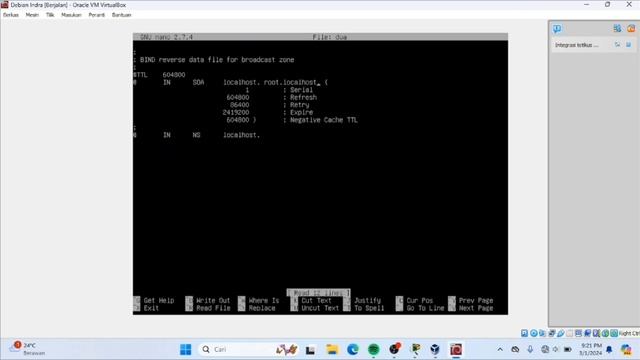This screenshot has width=640, height=360.
Task: Click the hard disk indicator in VM status bar
Action: (x=524, y=333)
